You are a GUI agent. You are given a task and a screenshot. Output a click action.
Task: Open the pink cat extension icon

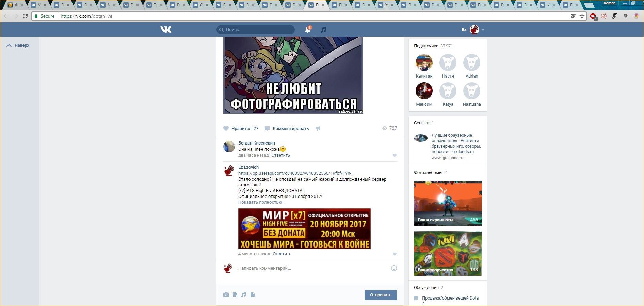click(x=604, y=16)
